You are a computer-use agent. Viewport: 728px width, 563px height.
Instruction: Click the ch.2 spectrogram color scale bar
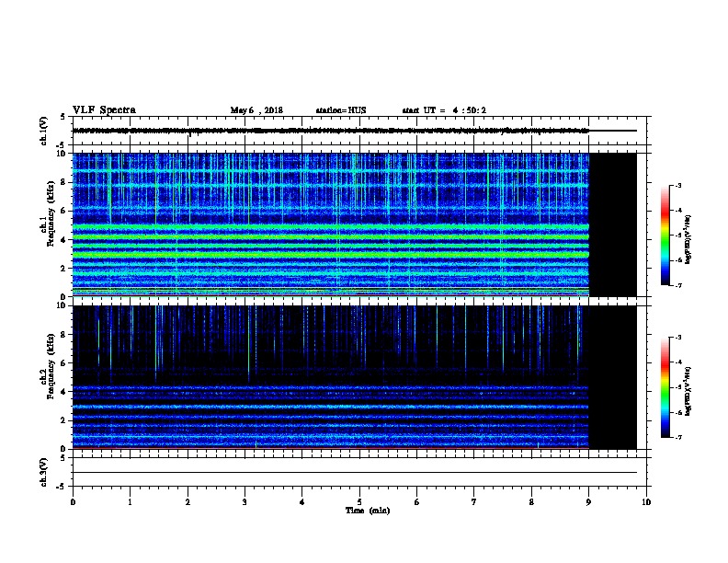coord(665,387)
